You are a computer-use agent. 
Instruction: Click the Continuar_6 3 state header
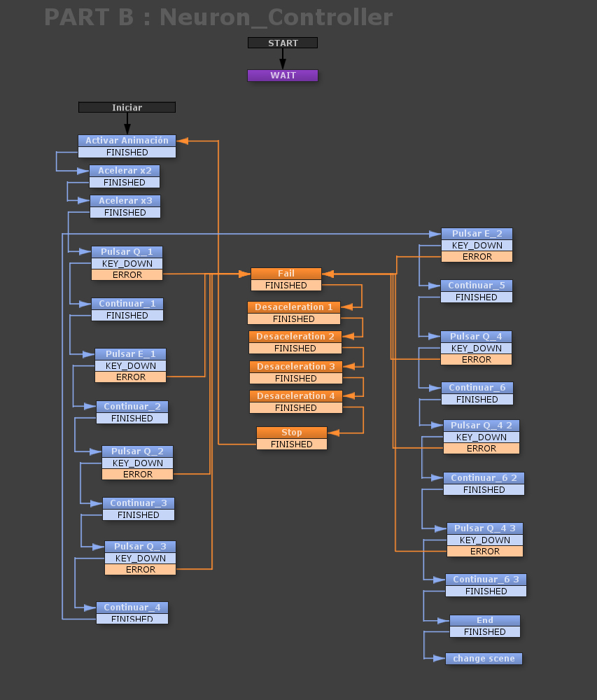pos(486,580)
